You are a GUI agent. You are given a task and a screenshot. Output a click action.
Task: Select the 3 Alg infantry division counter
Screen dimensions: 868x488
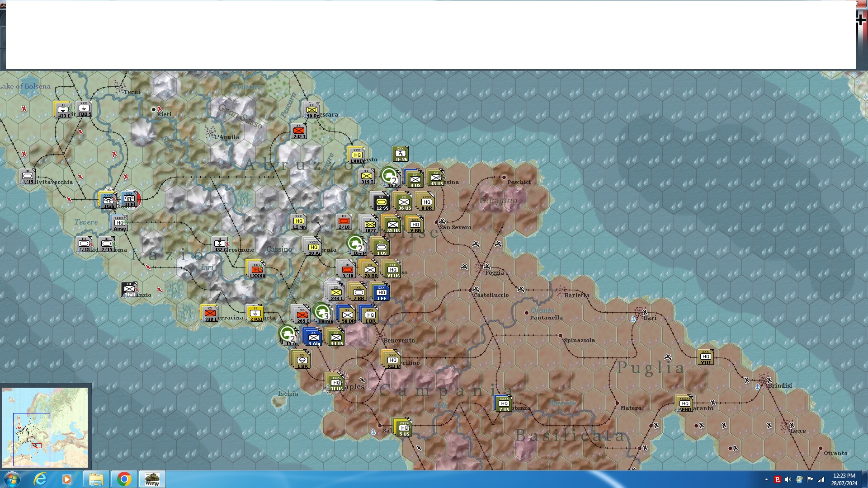pos(313,338)
